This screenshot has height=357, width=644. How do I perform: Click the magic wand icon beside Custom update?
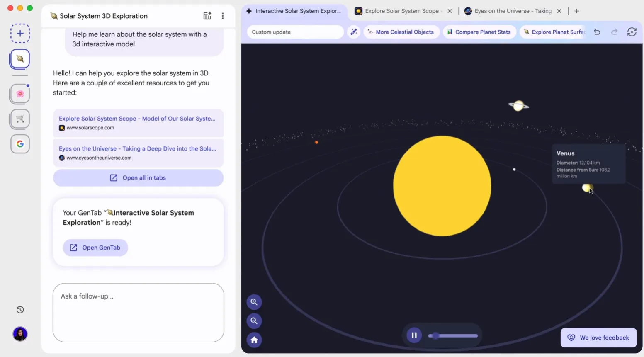pyautogui.click(x=354, y=32)
